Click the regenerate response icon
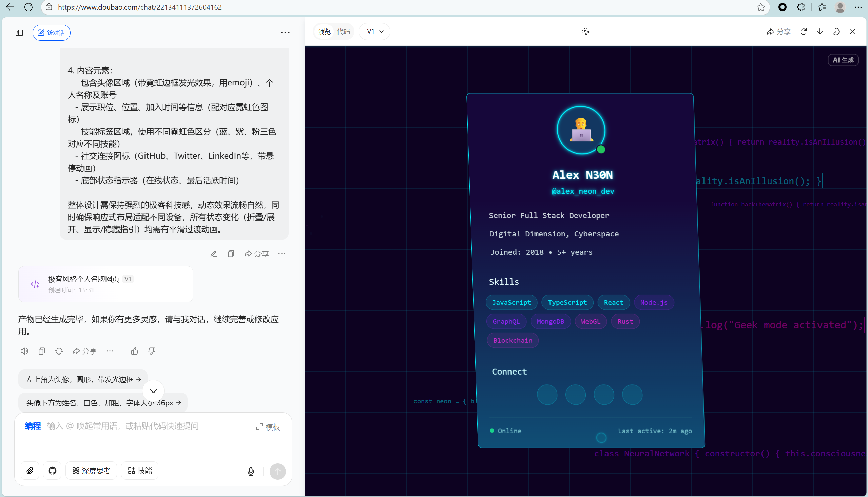This screenshot has height=497, width=868. [x=59, y=351]
